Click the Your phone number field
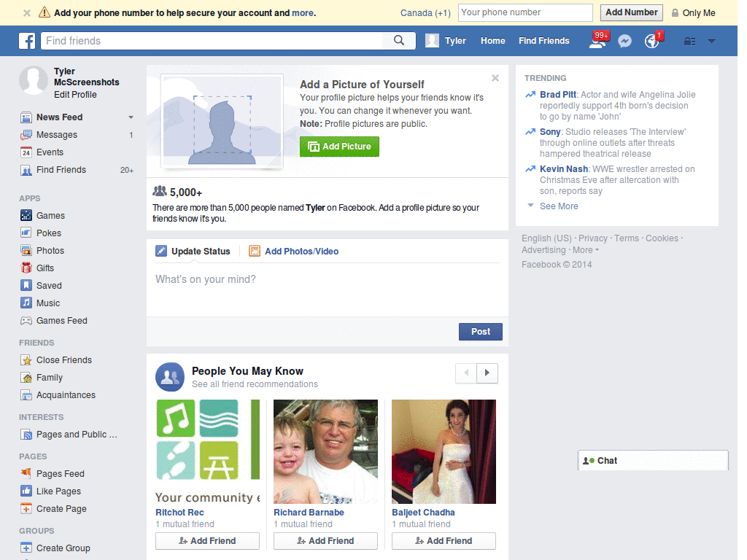Image resolution: width=747 pixels, height=560 pixels. click(525, 13)
